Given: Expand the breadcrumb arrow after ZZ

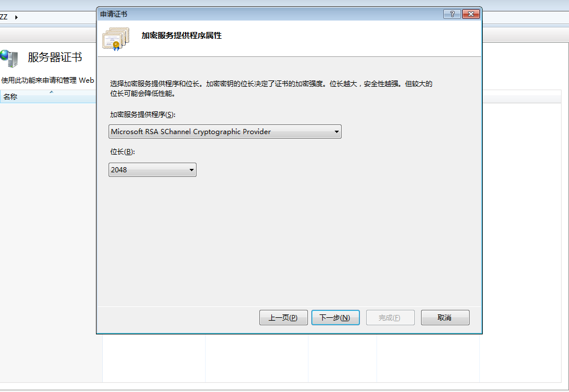Looking at the screenshot, I should click(17, 17).
